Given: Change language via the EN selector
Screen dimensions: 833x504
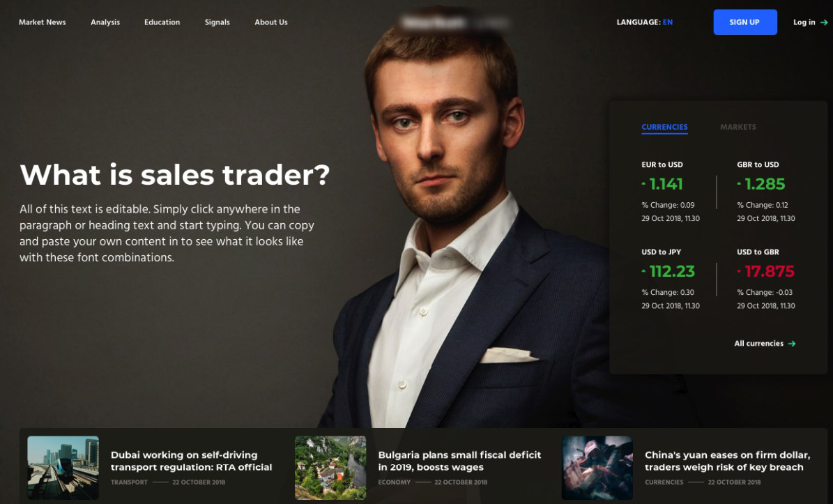Looking at the screenshot, I should coord(668,22).
